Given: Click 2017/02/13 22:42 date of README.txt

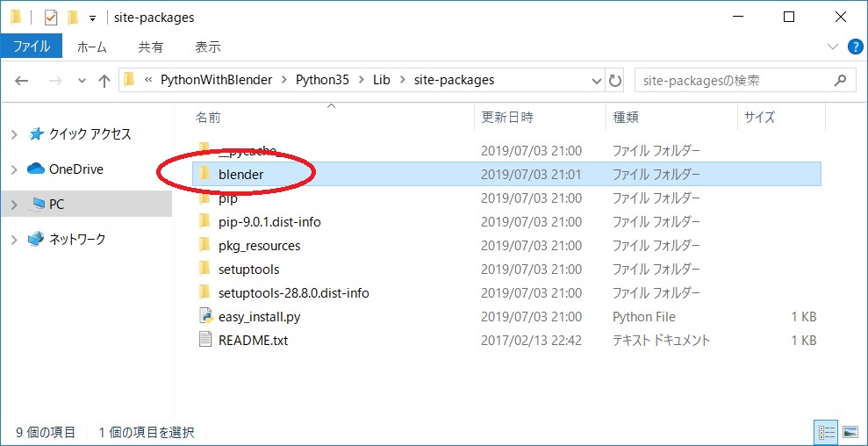Looking at the screenshot, I should click(x=532, y=340).
